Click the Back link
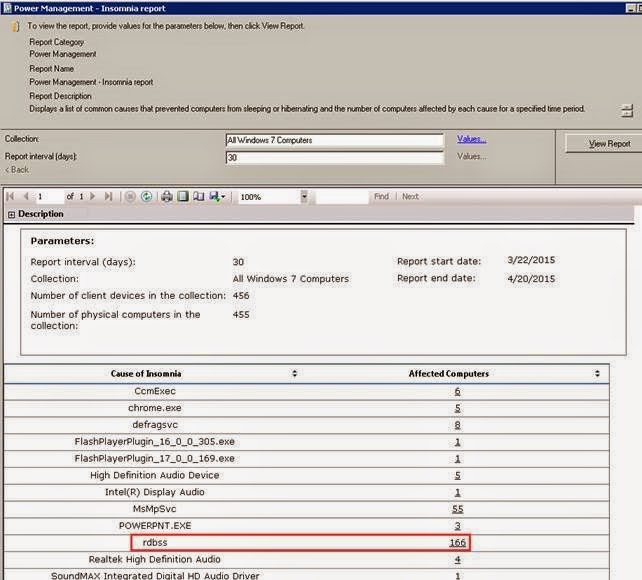Viewport: 642px width, 580px height. tap(17, 169)
